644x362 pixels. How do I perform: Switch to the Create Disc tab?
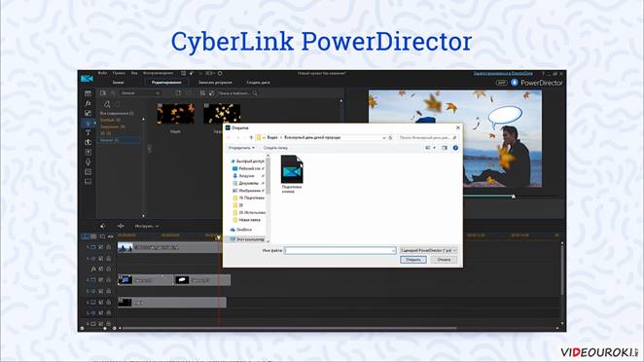coord(259,82)
